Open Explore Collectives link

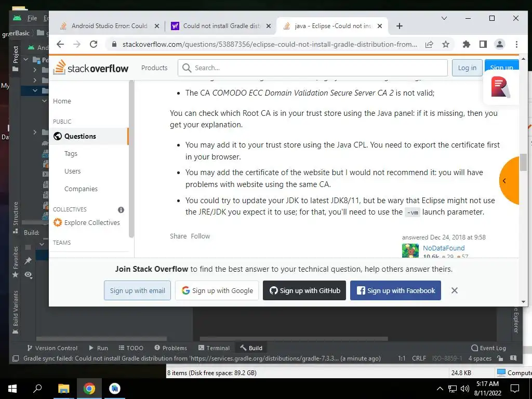click(x=87, y=222)
